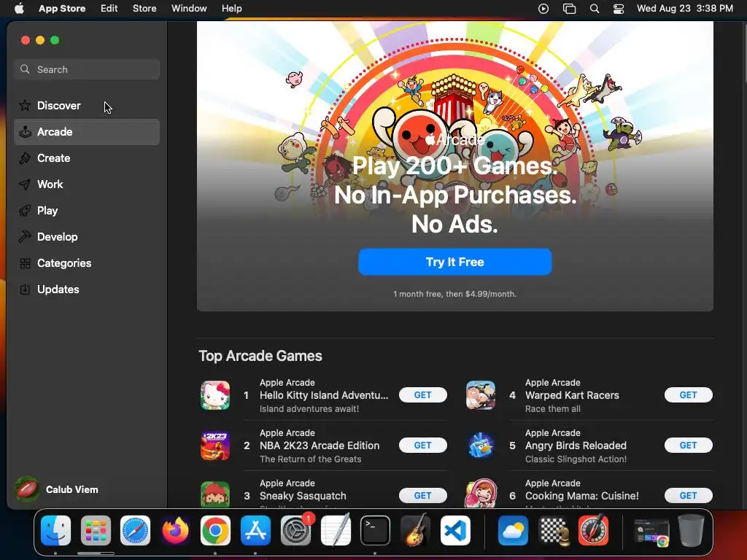Screen dimensions: 747x560
Task: Open GarageBand from the Dock
Action: tap(415, 531)
